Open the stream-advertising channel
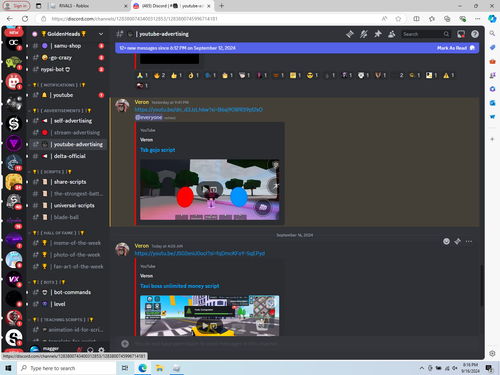The width and height of the screenshot is (500, 375). pos(68,132)
